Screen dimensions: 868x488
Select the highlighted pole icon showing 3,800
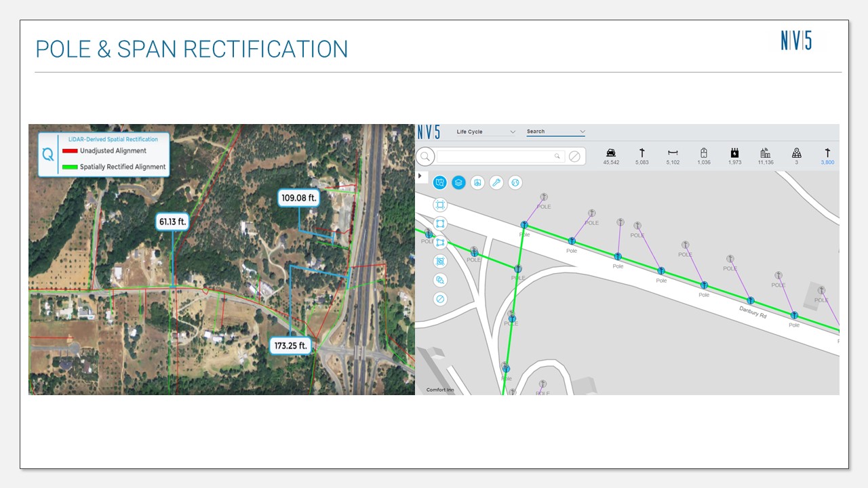827,153
